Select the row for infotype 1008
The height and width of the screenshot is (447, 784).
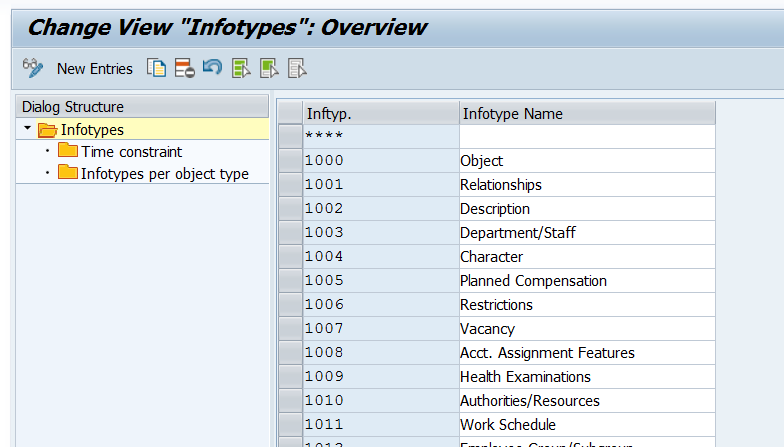click(x=290, y=352)
